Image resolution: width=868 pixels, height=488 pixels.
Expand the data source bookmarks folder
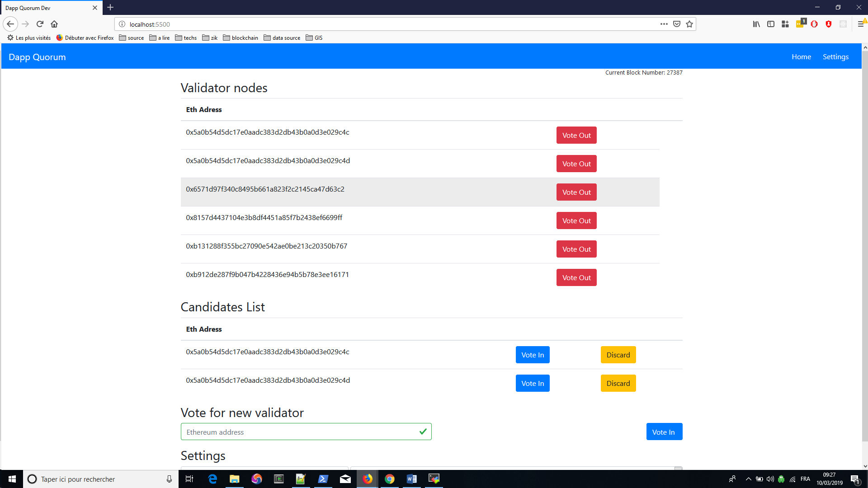coord(282,38)
